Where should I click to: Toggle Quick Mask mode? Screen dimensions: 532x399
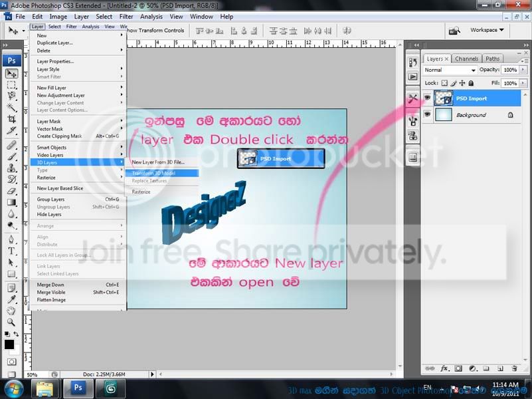point(11,362)
